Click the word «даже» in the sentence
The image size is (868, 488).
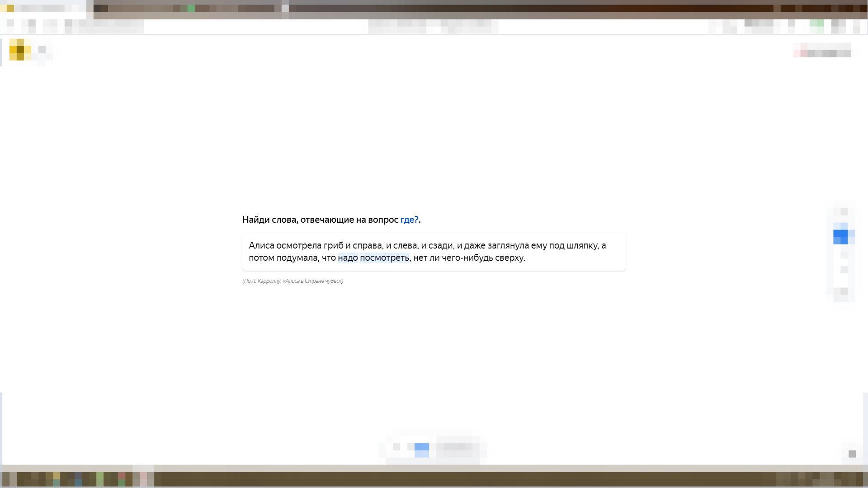(474, 246)
